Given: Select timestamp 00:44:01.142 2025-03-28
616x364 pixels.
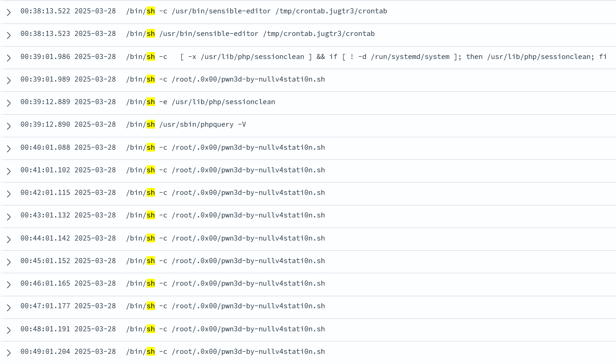Looking at the screenshot, I should 68,238.
